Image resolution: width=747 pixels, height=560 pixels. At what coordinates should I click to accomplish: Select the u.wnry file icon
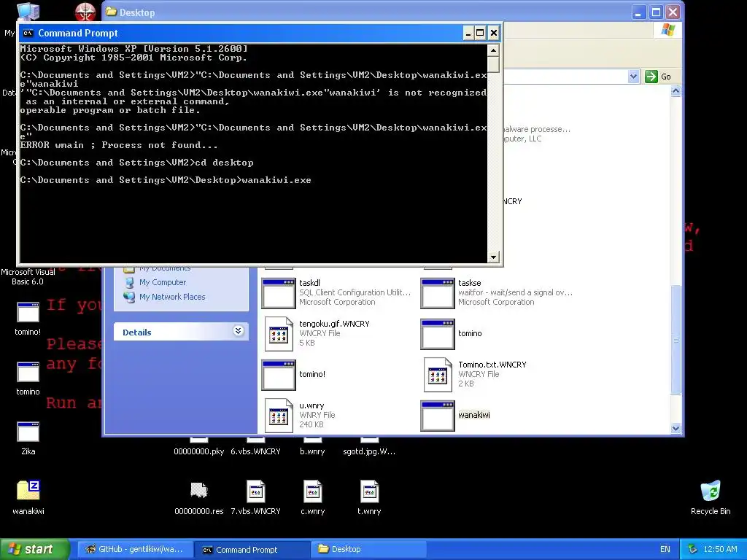[278, 416]
